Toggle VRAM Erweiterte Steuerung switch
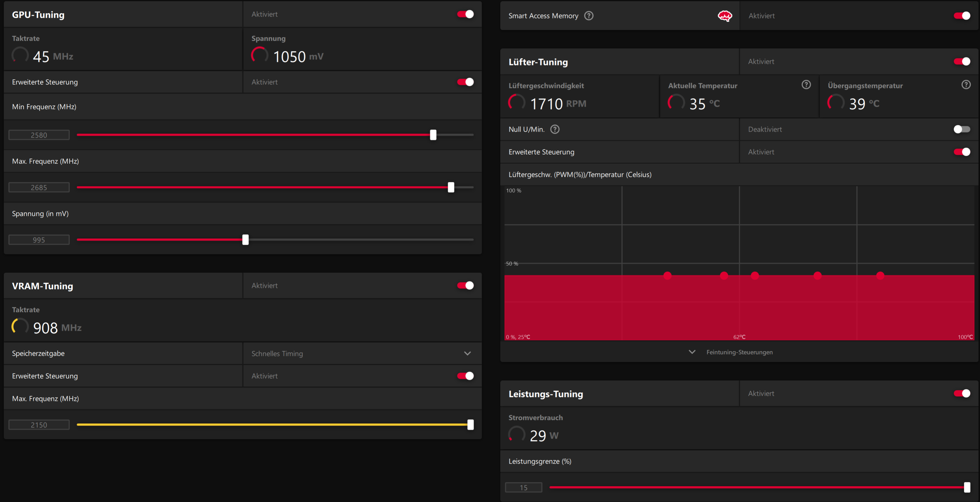 [465, 376]
